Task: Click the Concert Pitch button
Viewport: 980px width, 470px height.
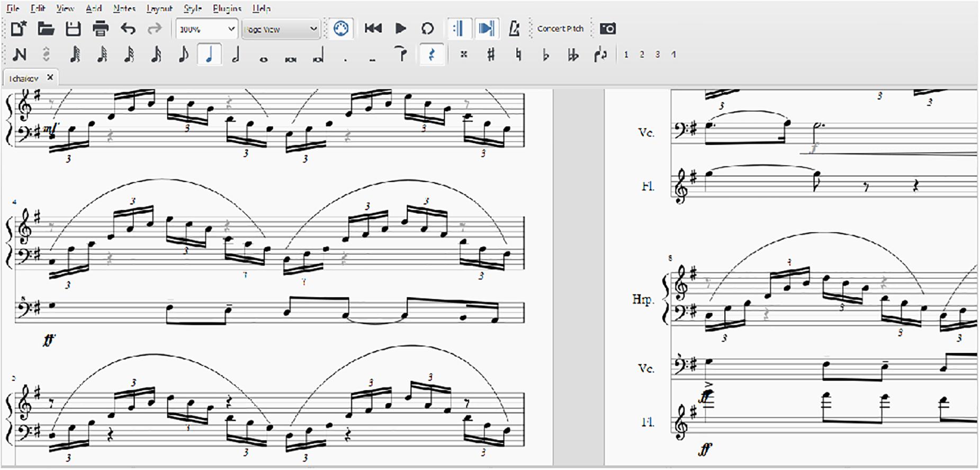Action: tap(560, 29)
